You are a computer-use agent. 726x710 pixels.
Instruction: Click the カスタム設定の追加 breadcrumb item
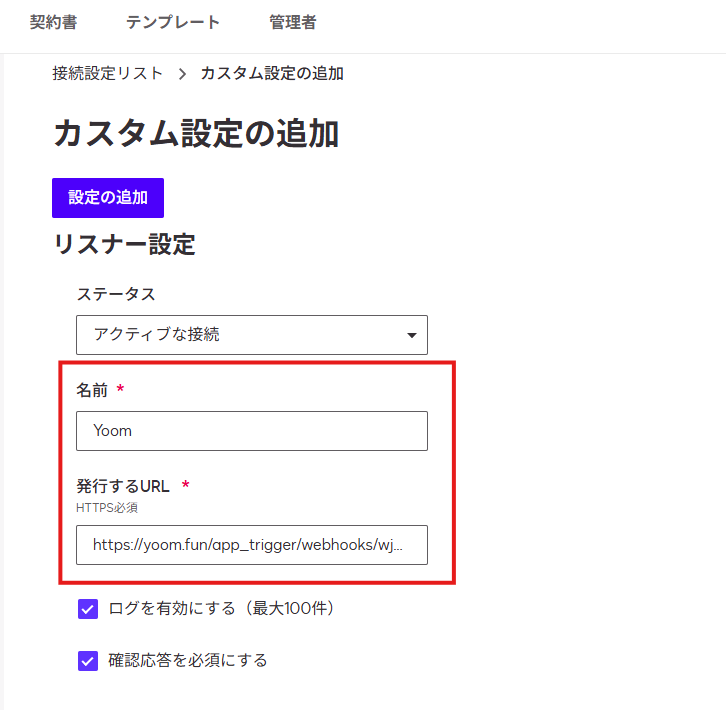272,73
